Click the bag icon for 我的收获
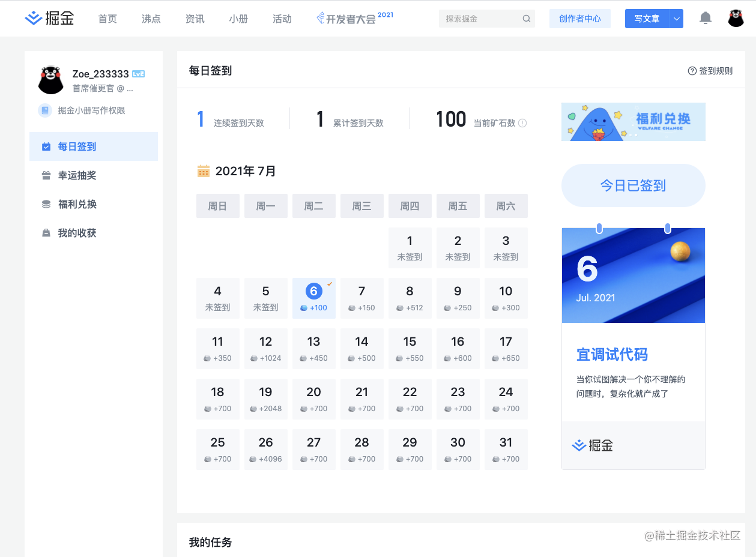 tap(46, 233)
